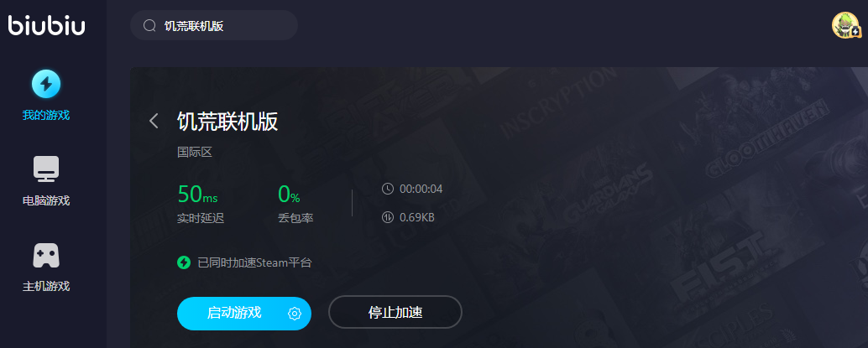Open the user avatar profile
This screenshot has height=348, width=868.
pyautogui.click(x=846, y=25)
